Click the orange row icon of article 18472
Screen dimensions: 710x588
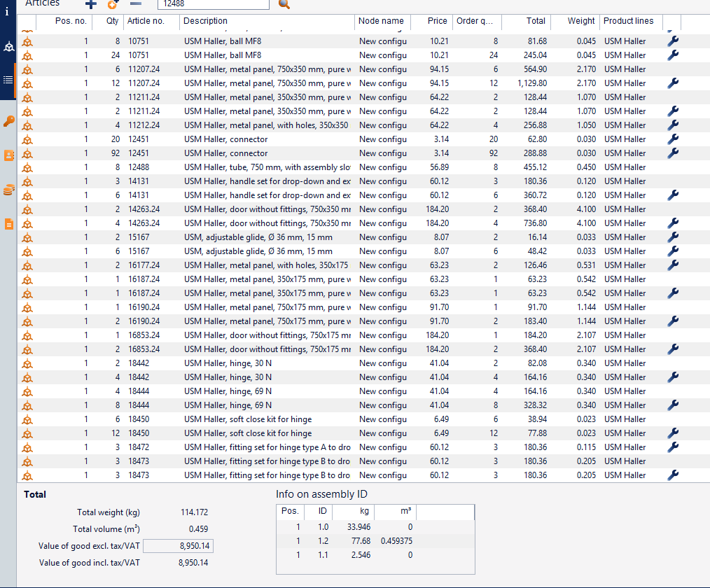(x=27, y=448)
